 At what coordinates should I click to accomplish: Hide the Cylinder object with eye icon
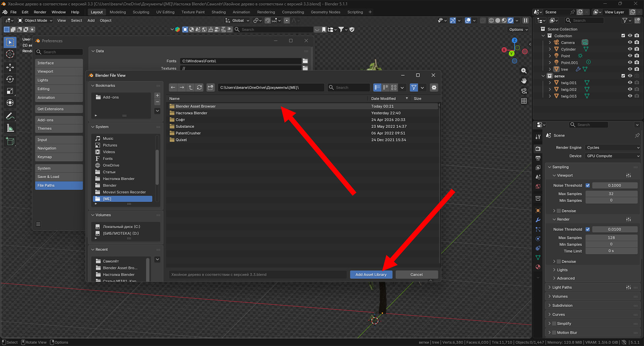[x=630, y=49]
